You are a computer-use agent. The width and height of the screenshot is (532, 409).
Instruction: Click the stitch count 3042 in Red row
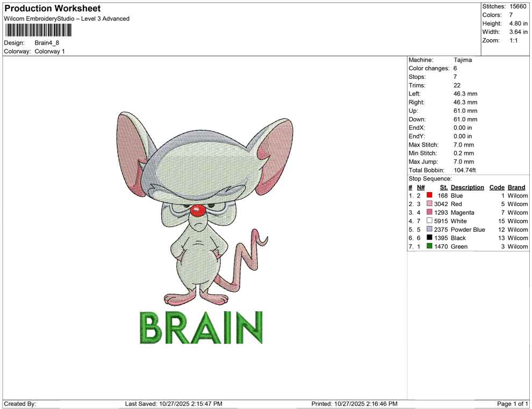tap(441, 204)
